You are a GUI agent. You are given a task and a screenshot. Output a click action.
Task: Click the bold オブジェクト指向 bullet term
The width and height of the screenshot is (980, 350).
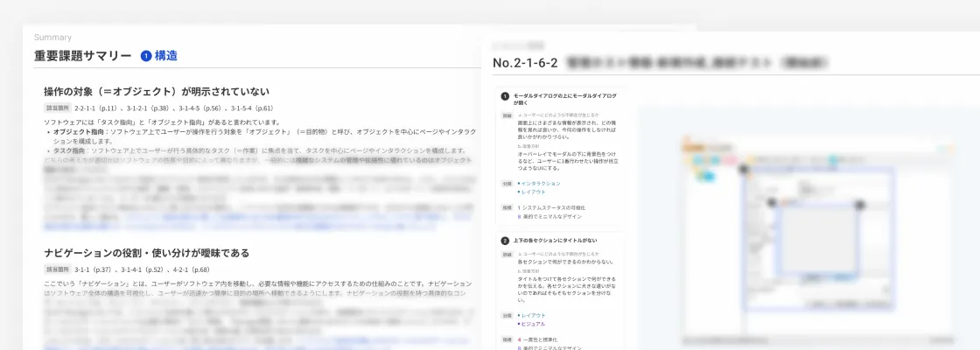click(x=78, y=132)
